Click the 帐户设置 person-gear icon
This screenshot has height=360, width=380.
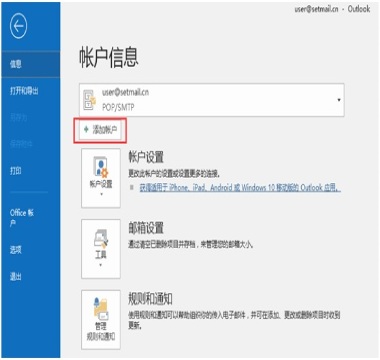tap(101, 167)
